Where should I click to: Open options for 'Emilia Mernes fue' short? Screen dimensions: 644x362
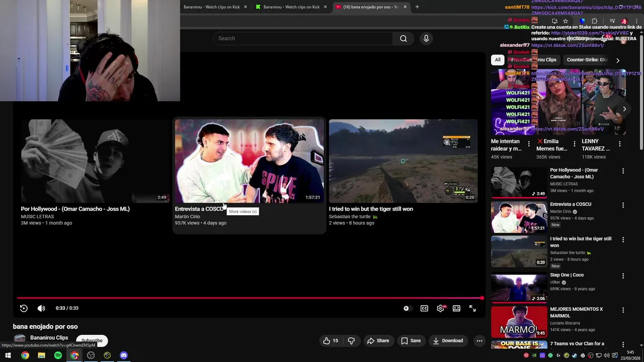point(574,144)
